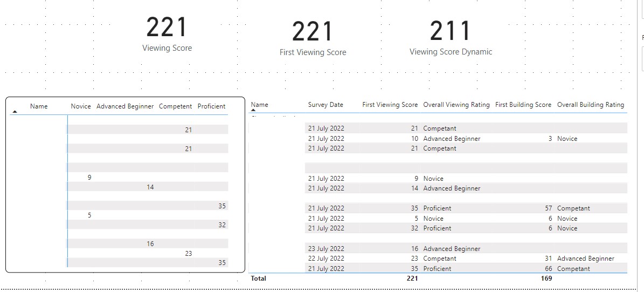The width and height of the screenshot is (644, 292).
Task: Select value 9 in the matrix Novice column
Action: [89, 178]
